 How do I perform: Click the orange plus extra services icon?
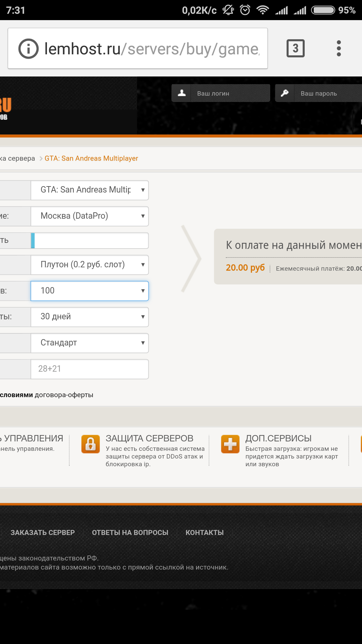click(230, 444)
